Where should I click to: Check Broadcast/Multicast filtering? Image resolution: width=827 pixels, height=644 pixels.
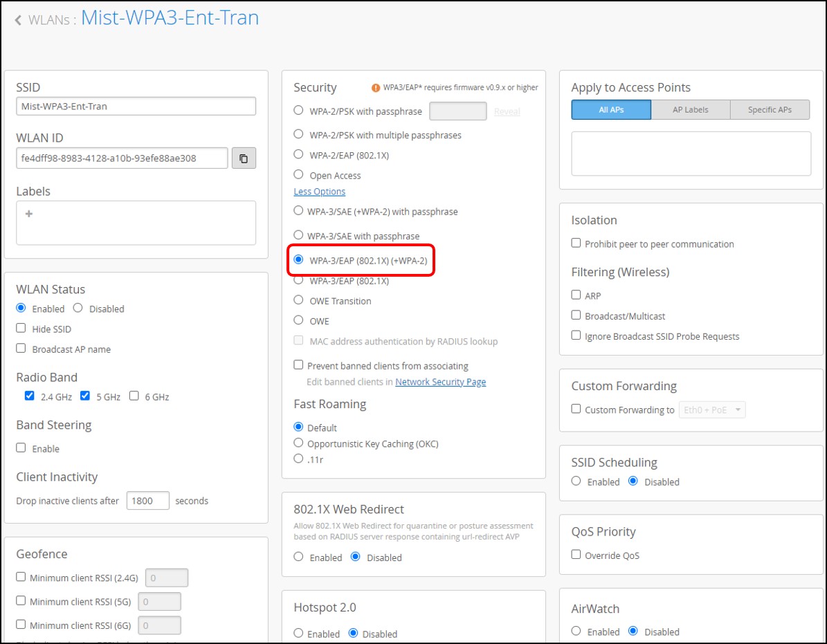pyautogui.click(x=576, y=315)
